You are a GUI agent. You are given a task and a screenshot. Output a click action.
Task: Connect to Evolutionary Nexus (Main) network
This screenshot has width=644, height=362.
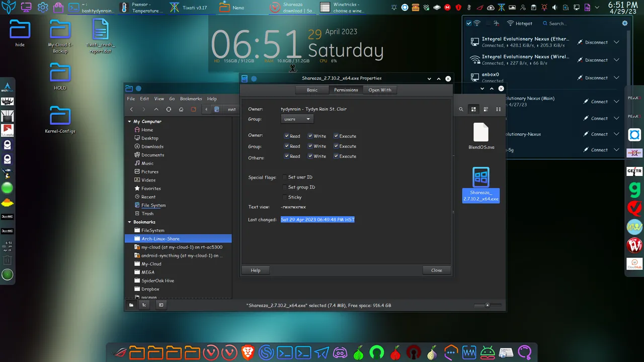pyautogui.click(x=596, y=102)
